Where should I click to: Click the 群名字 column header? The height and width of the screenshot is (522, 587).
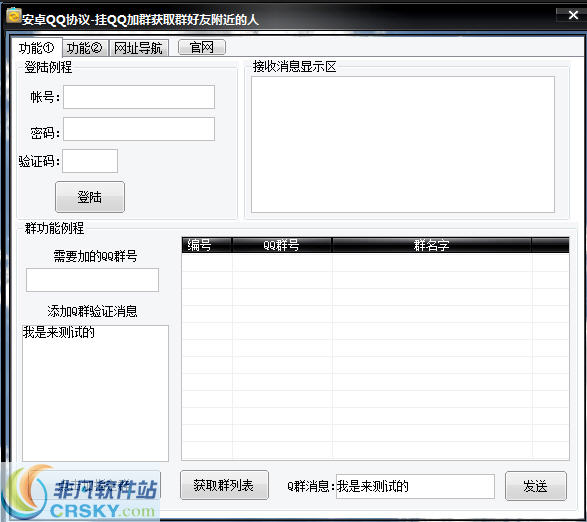(x=432, y=245)
